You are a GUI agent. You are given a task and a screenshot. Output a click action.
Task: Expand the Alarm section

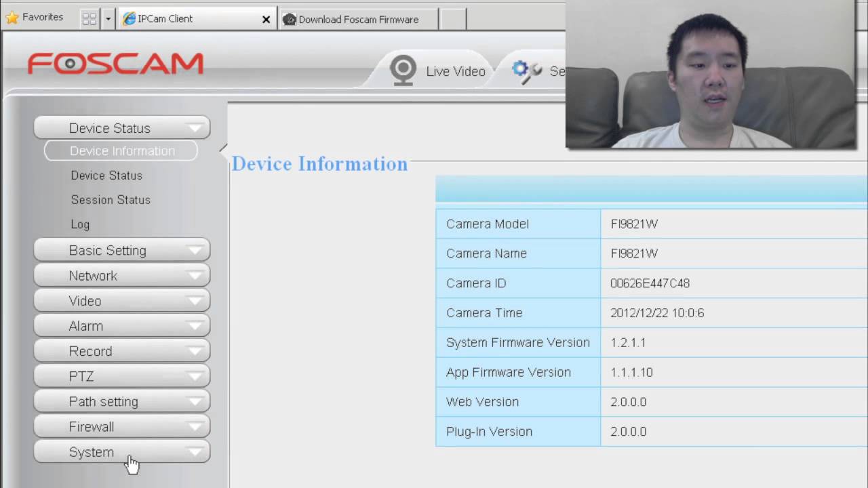pyautogui.click(x=122, y=325)
